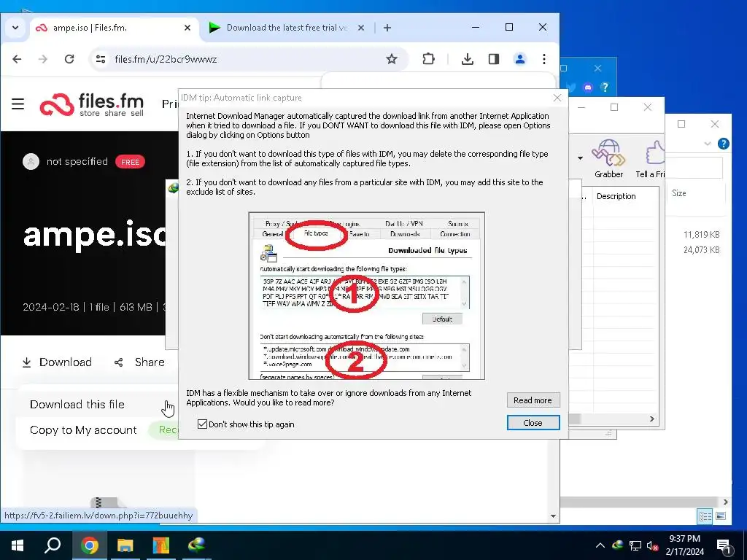This screenshot has height=560, width=747.
Task: Click the address bar URL files.fm/u/22bcr9wwwz
Action: 166,59
